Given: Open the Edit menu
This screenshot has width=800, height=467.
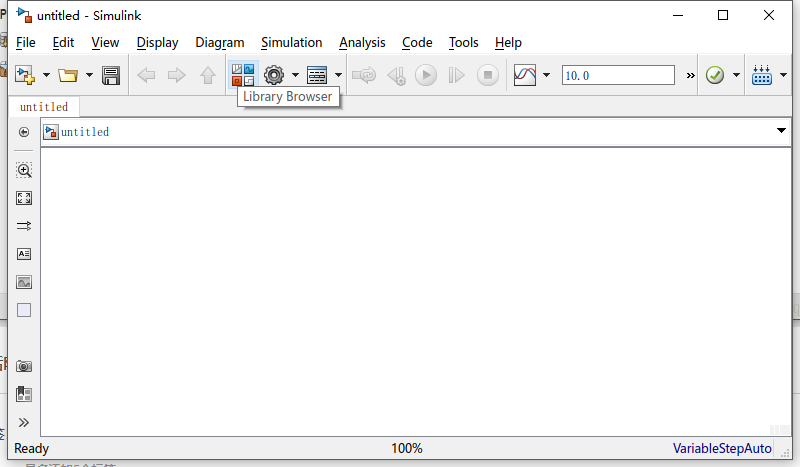Looking at the screenshot, I should [63, 42].
